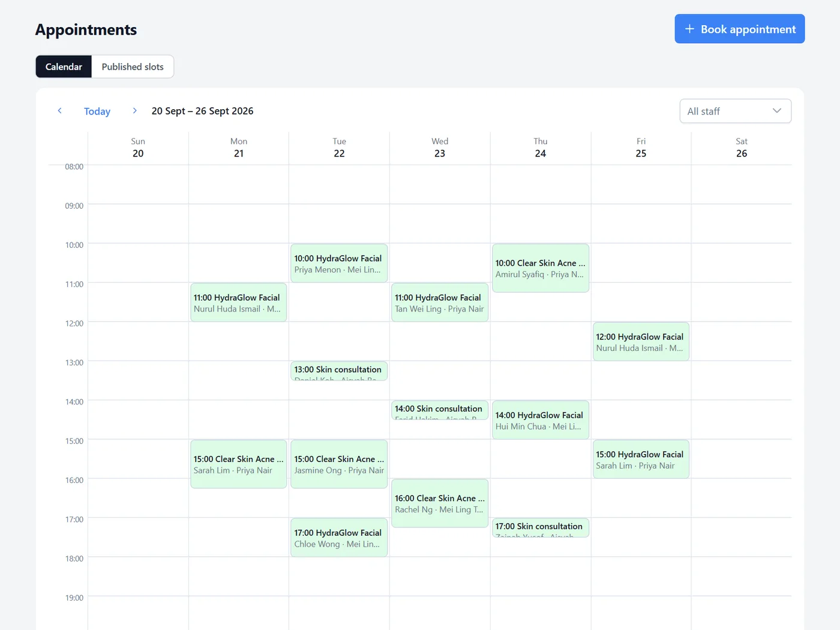Click the Tue 22 day header
The image size is (840, 630).
coord(339,148)
